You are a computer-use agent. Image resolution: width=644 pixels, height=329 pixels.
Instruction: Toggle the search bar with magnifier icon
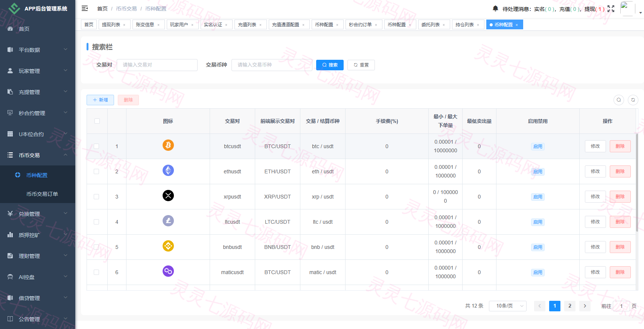[619, 100]
